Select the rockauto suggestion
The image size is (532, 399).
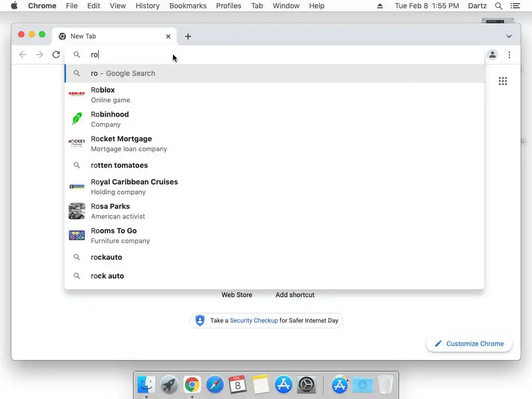click(x=274, y=257)
